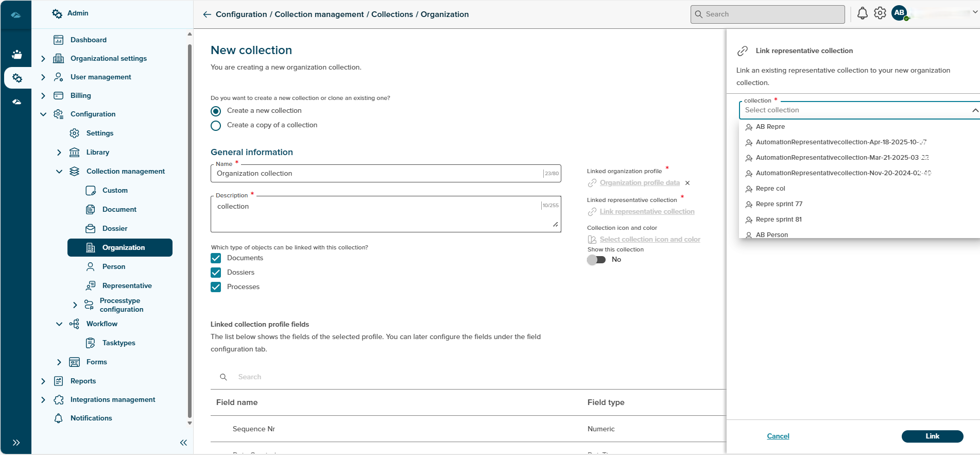The width and height of the screenshot is (980, 455).
Task: Collapse the Collection management tree node
Action: pos(59,172)
